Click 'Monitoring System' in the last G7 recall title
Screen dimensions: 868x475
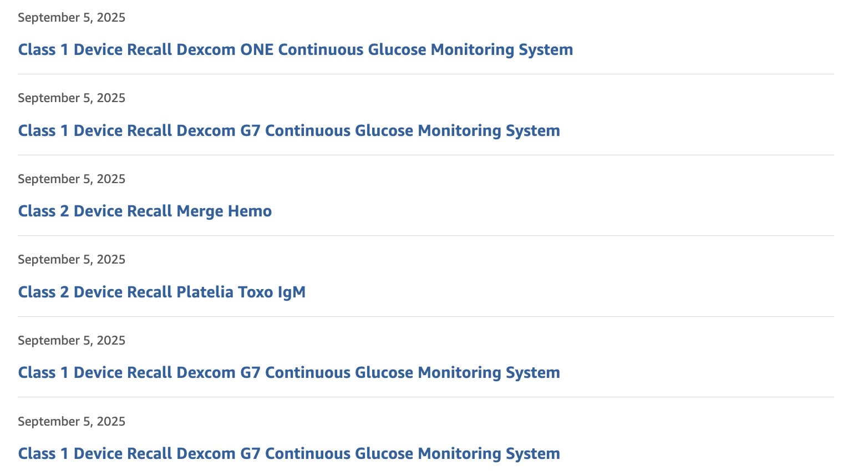pyautogui.click(x=489, y=453)
